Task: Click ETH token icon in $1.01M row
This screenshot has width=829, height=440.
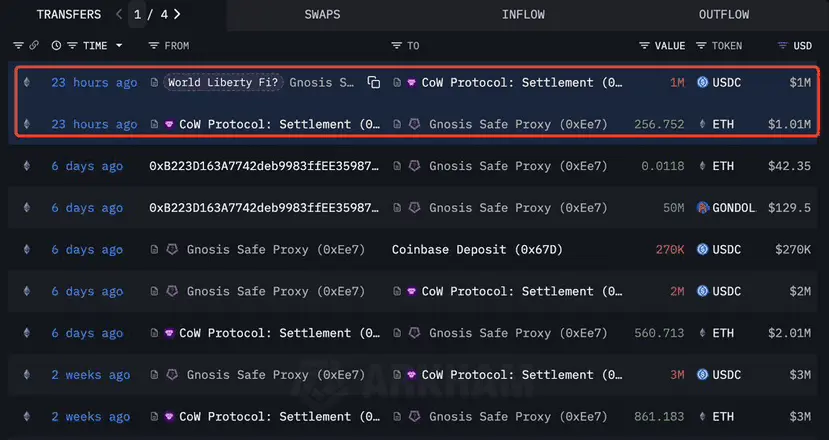Action: (702, 124)
